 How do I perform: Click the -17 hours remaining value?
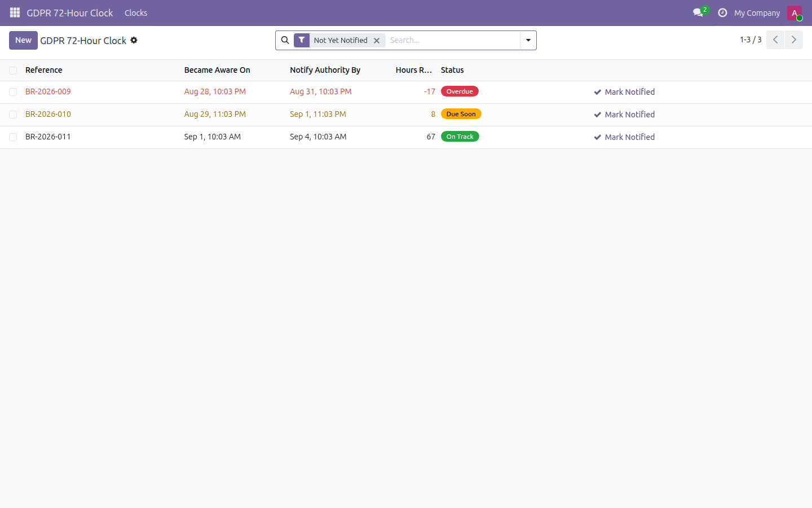(430, 91)
